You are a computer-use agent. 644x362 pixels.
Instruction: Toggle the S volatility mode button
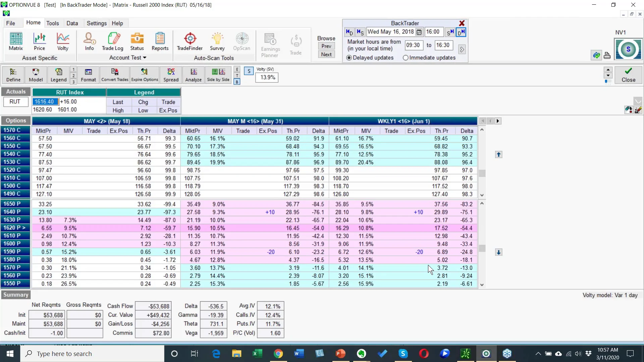249,71
